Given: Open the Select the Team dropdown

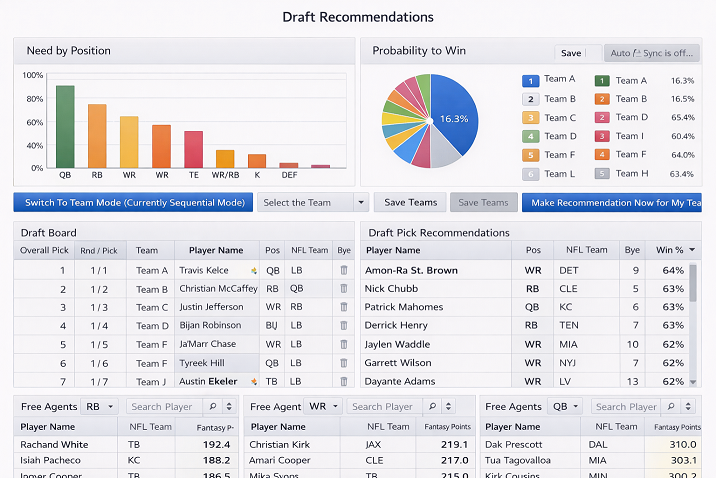Looking at the screenshot, I should (x=313, y=202).
